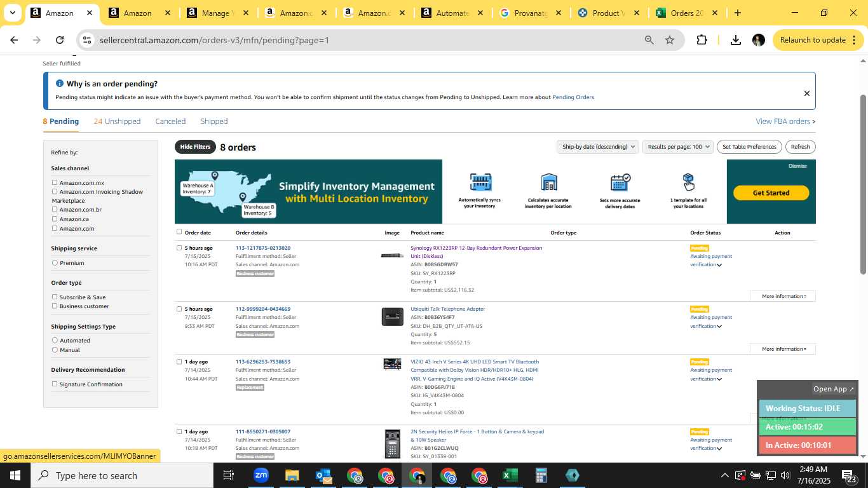The image size is (868, 488).
Task: Click the Ubiquiti Talk adapter product image
Action: pos(392,316)
